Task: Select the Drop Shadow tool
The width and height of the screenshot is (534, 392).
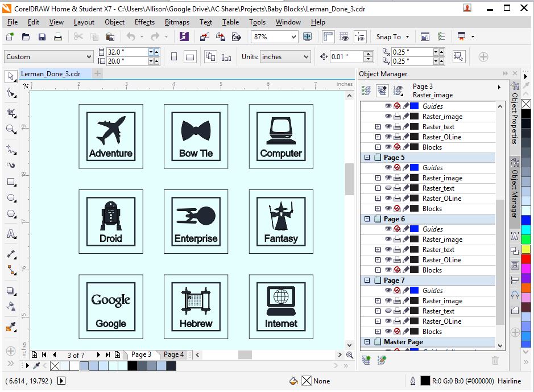Action: (x=11, y=291)
